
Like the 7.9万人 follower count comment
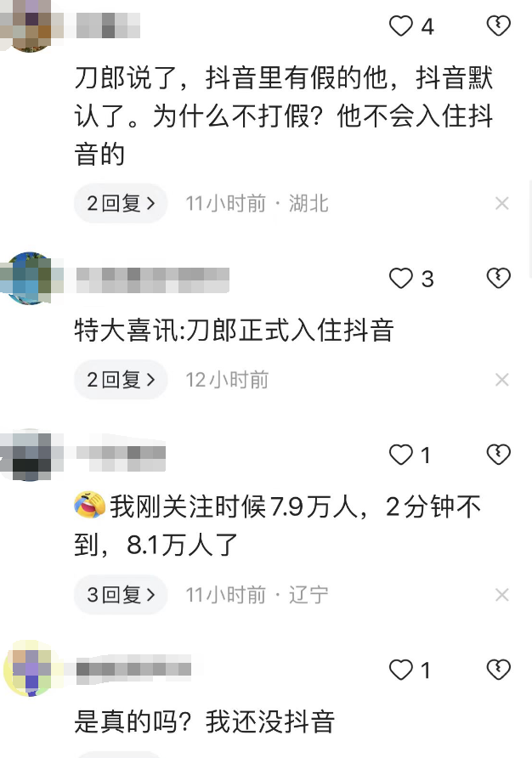point(401,455)
